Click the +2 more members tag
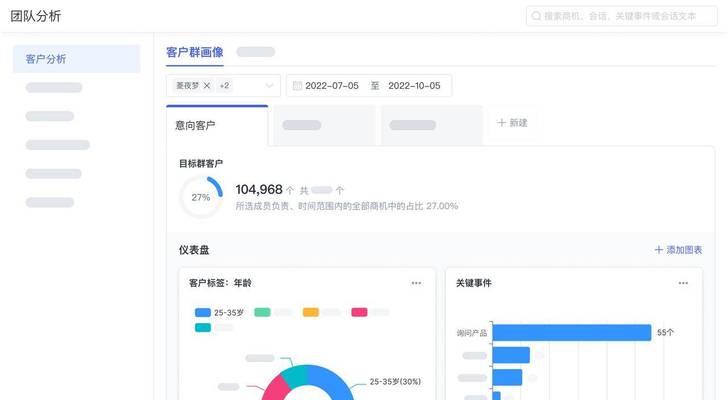This screenshot has height=400, width=728. click(224, 85)
